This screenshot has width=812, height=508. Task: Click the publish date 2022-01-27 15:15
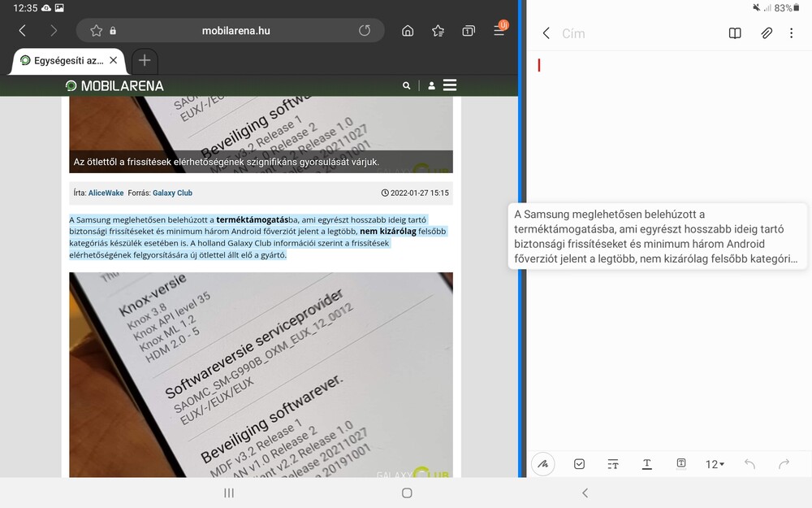pyautogui.click(x=415, y=193)
